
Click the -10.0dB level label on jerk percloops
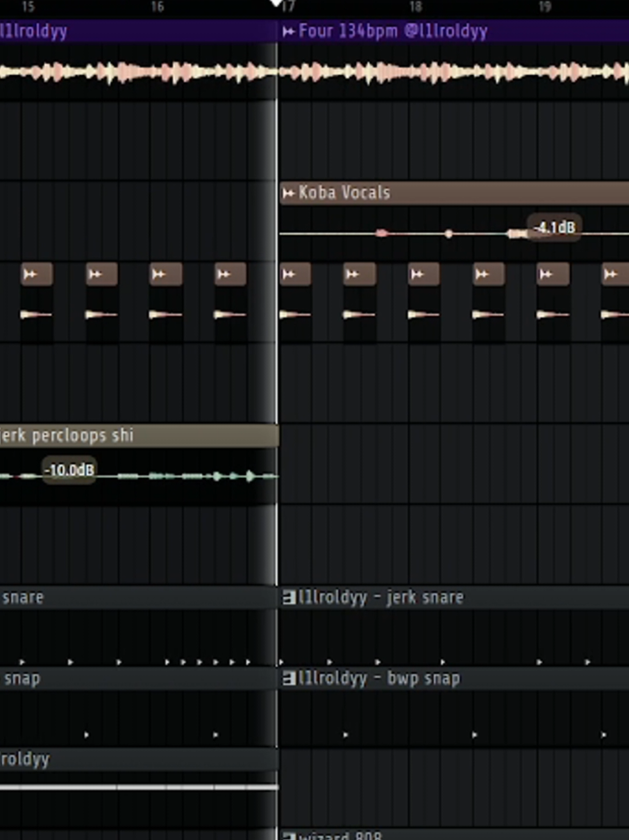(69, 470)
